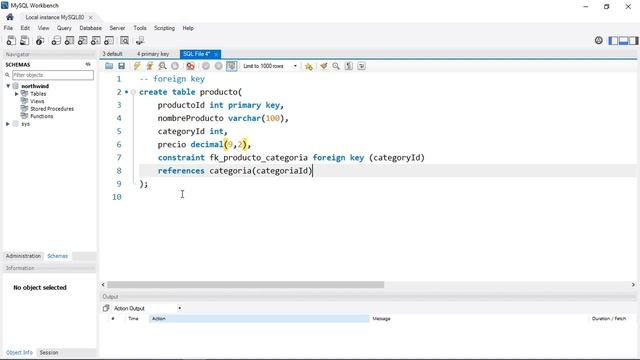The image size is (640, 360).
Task: Save the script to file icon
Action: coord(122,66)
